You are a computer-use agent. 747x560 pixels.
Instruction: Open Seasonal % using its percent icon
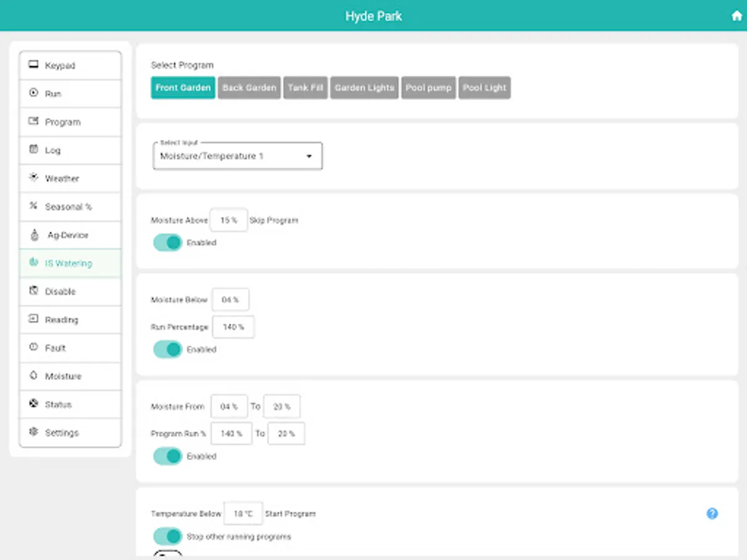(33, 206)
